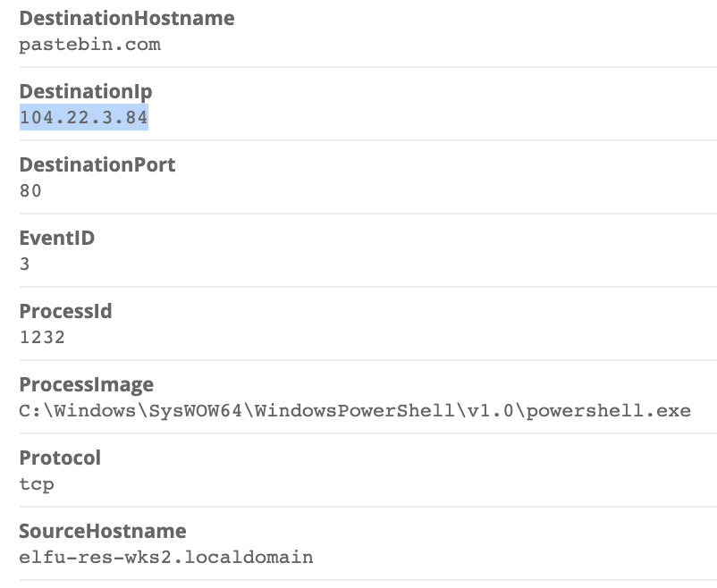Click the highlighted 104.22.3.84 address
The image size is (717, 588).
coord(84,117)
